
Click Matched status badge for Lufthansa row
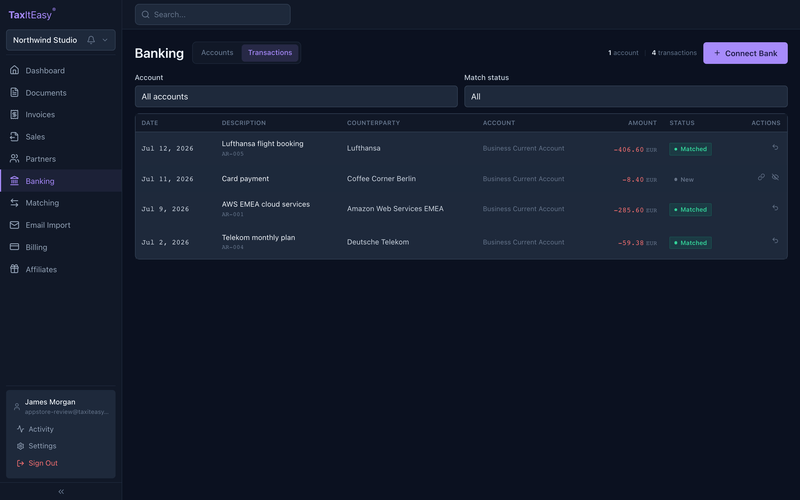coord(690,149)
